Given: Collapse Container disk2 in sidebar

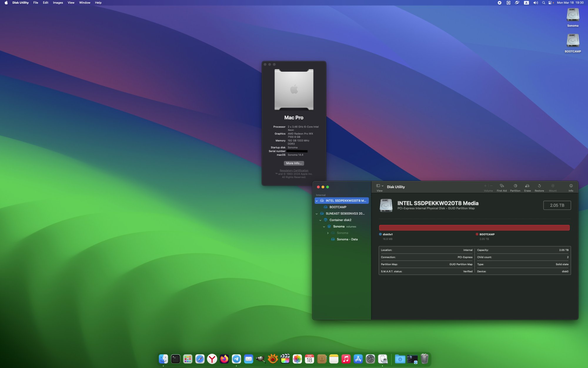Looking at the screenshot, I should pyautogui.click(x=320, y=220).
